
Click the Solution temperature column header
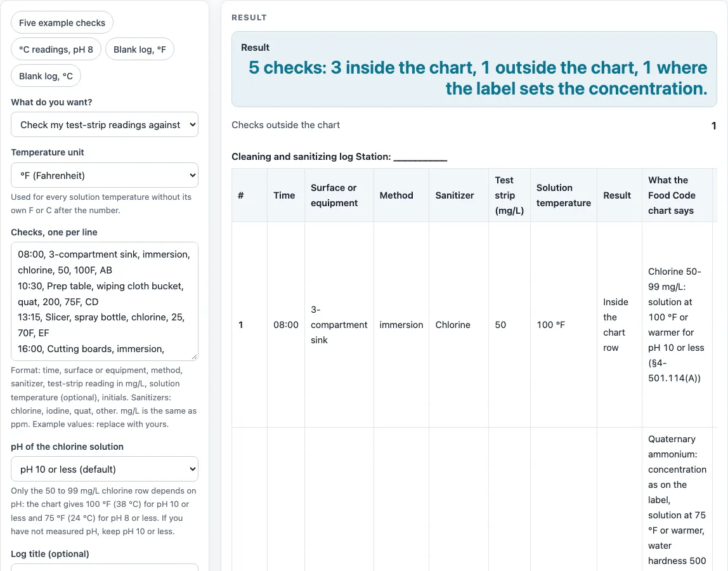point(564,195)
